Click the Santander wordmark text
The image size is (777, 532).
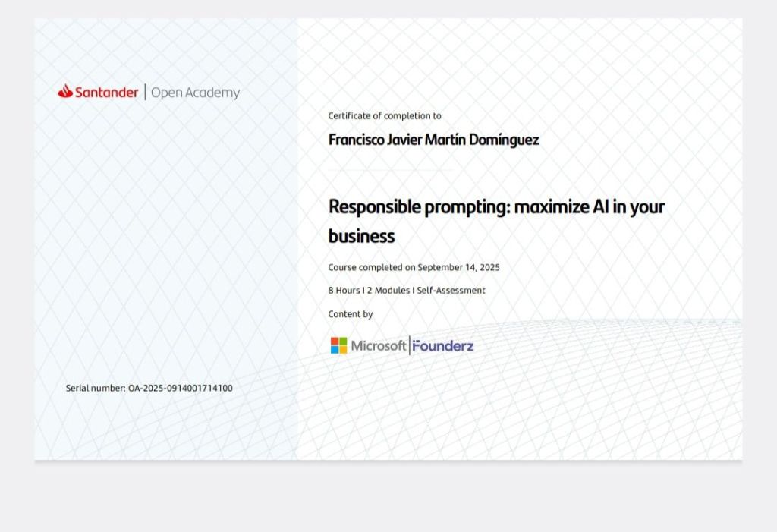106,93
